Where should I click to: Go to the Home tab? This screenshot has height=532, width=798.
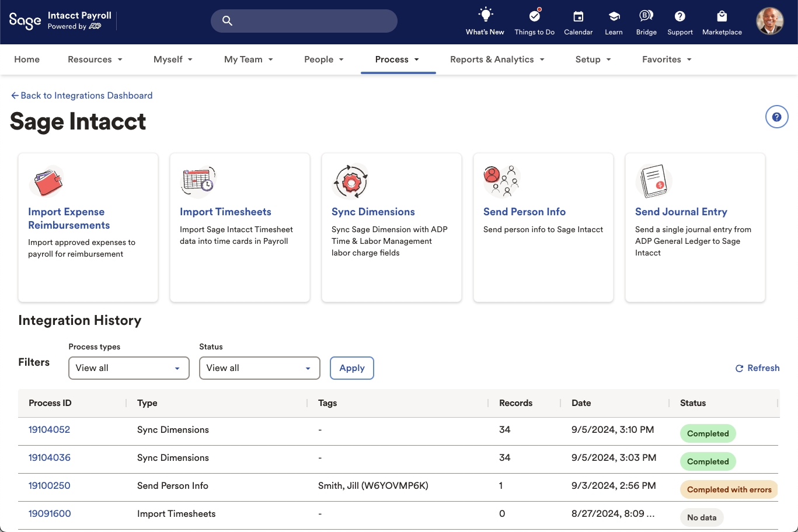pos(27,60)
